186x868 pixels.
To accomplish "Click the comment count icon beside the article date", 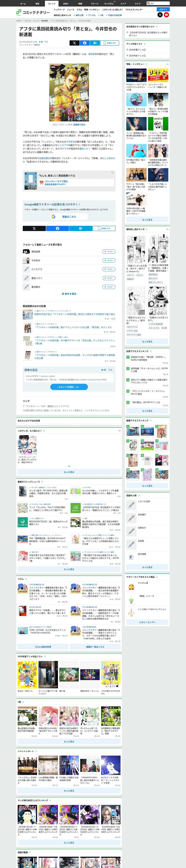I will pos(46,42).
